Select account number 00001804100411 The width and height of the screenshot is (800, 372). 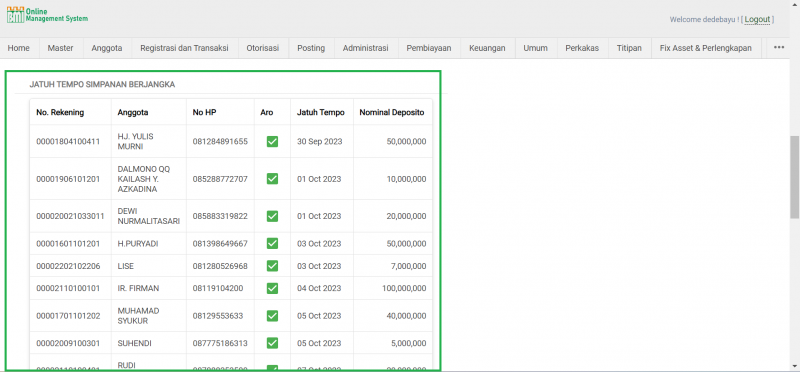[68, 141]
